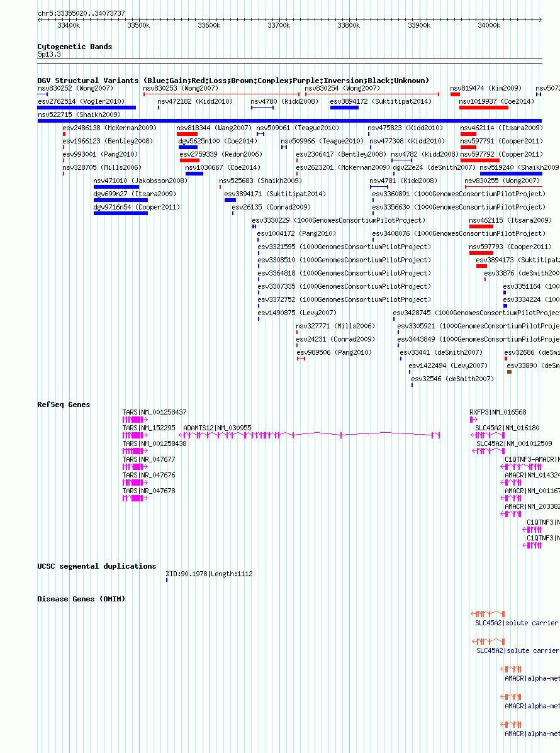Open gene transcript TARS|NR_047678
Screen dimensions: 560x753
click(x=148, y=491)
